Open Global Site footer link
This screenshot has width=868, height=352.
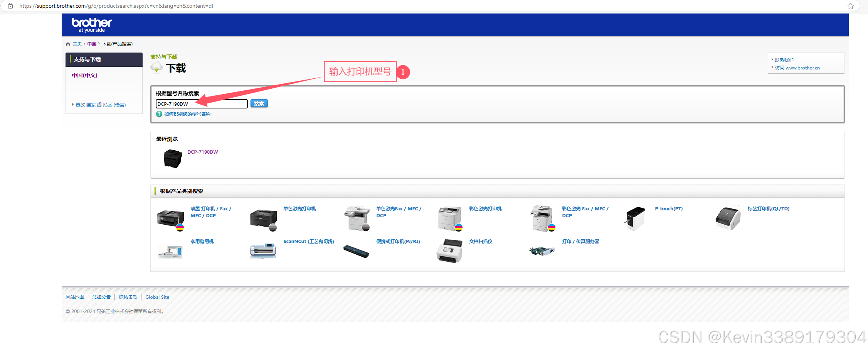click(157, 297)
